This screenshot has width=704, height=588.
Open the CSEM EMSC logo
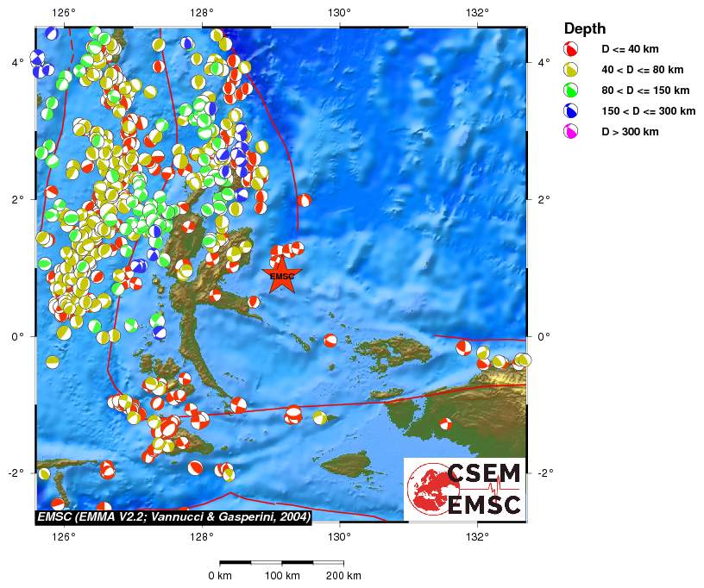tap(464, 489)
